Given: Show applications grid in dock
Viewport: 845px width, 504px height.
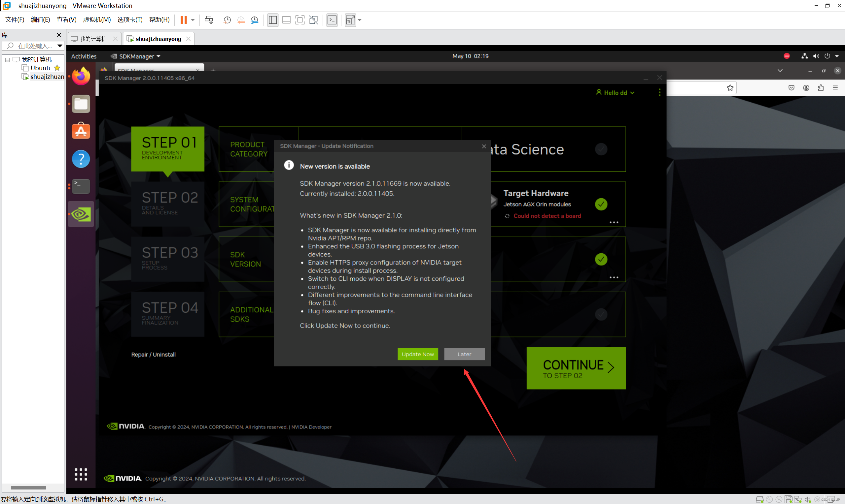Looking at the screenshot, I should pyautogui.click(x=81, y=474).
